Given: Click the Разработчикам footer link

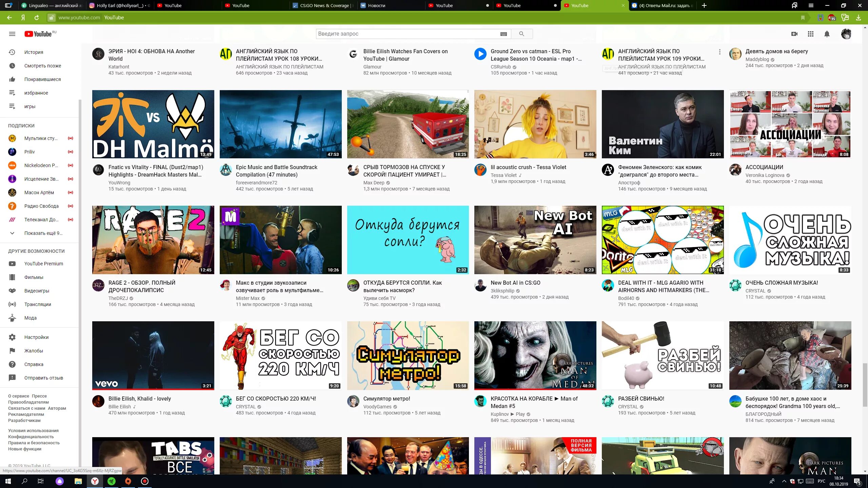Looking at the screenshot, I should [24, 420].
